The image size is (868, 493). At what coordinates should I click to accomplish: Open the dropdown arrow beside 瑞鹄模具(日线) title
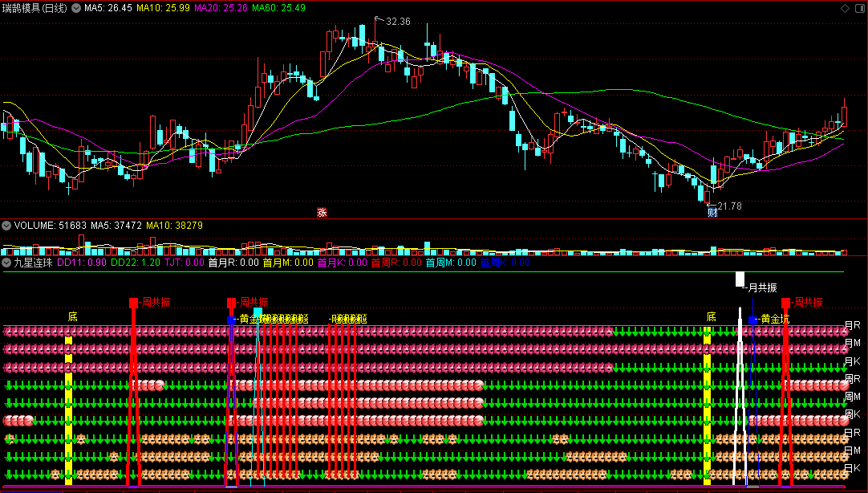click(x=76, y=8)
